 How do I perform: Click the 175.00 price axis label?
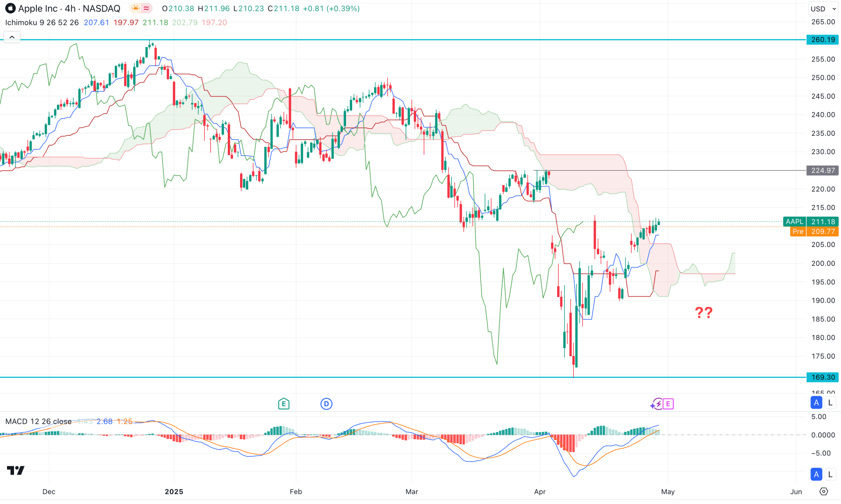point(823,356)
